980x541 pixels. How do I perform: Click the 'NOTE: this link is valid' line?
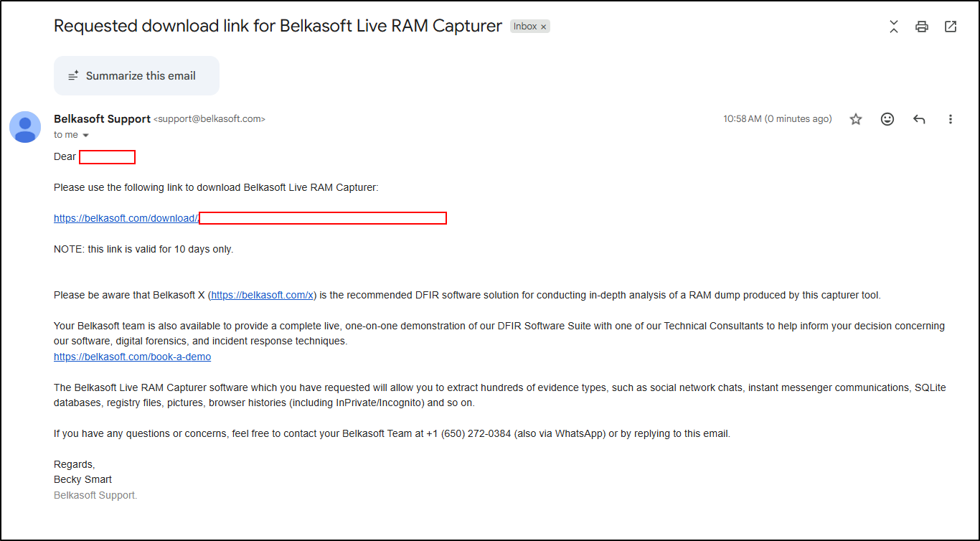pyautogui.click(x=143, y=249)
